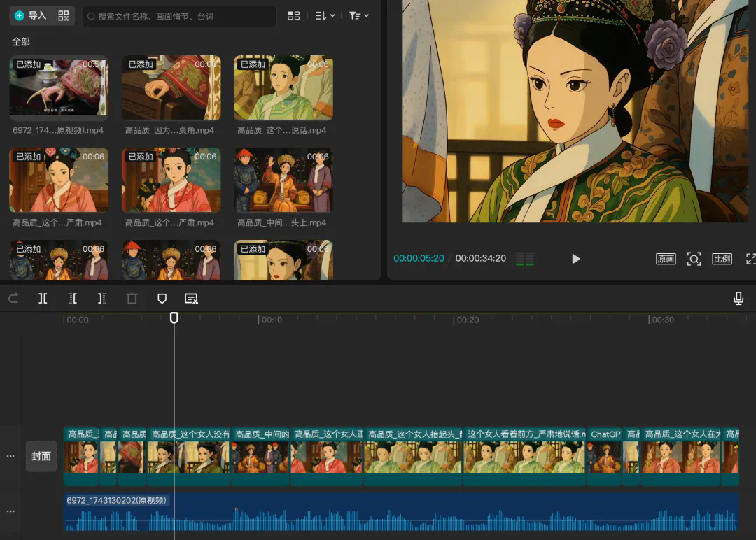Open the media filter dropdown

358,15
